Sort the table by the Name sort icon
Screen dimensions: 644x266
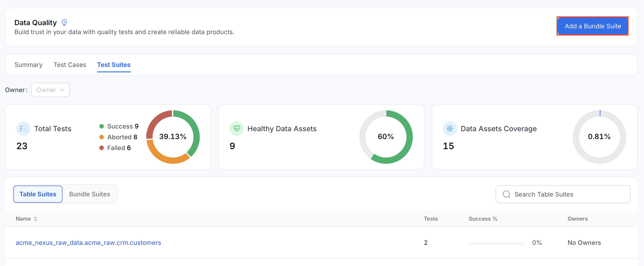36,219
